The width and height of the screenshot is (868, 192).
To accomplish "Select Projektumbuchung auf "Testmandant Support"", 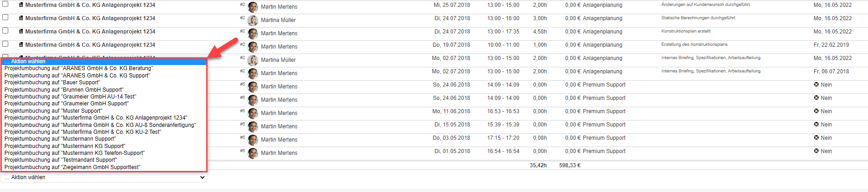I will (x=60, y=160).
